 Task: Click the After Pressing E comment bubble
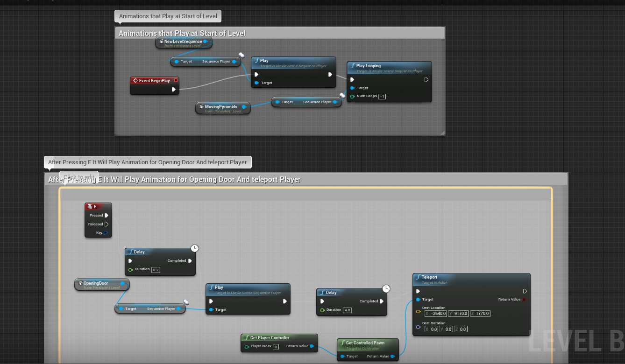(x=148, y=162)
